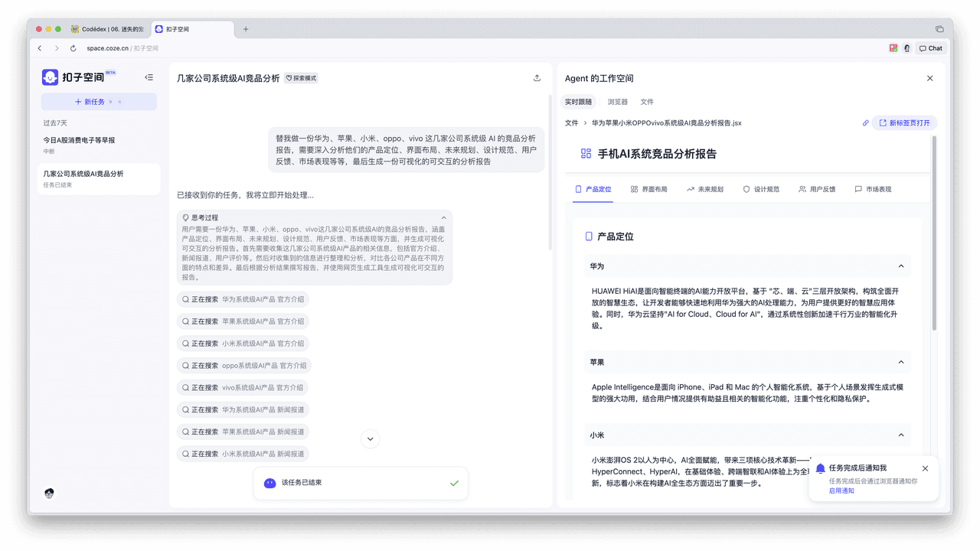Click the browser reload icon
Viewport: 980px width, 551px height.
(x=73, y=48)
